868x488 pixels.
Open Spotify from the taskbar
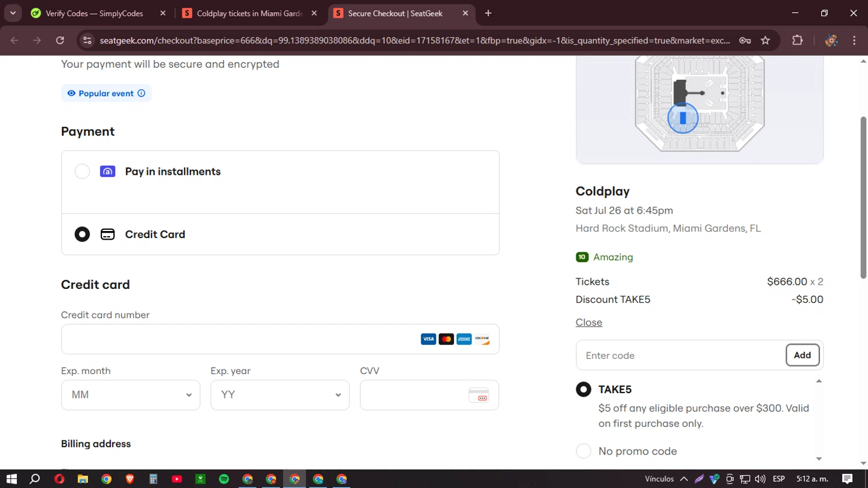224,479
